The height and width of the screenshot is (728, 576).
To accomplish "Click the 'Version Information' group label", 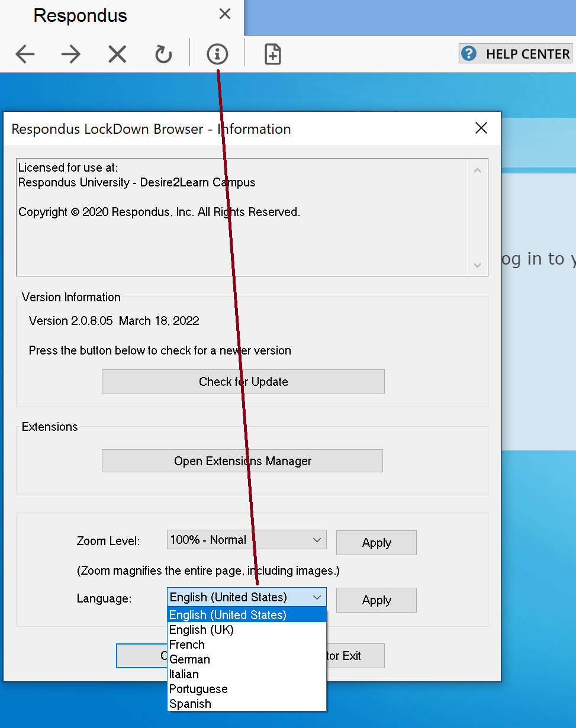I will tap(71, 297).
